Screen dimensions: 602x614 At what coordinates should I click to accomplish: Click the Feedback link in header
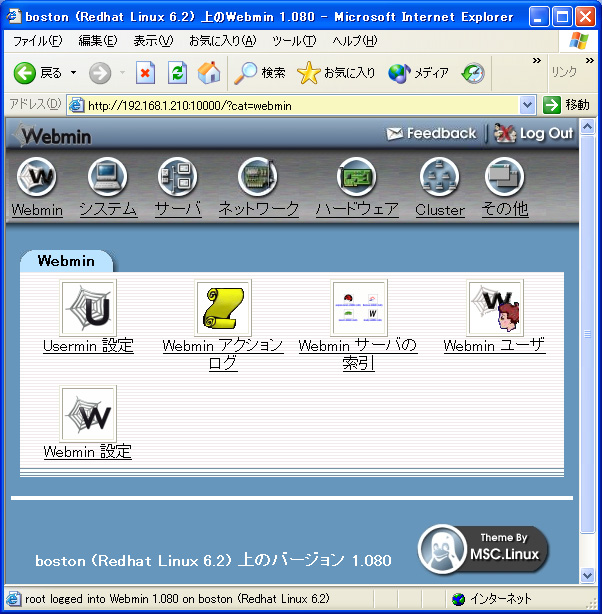pyautogui.click(x=431, y=134)
